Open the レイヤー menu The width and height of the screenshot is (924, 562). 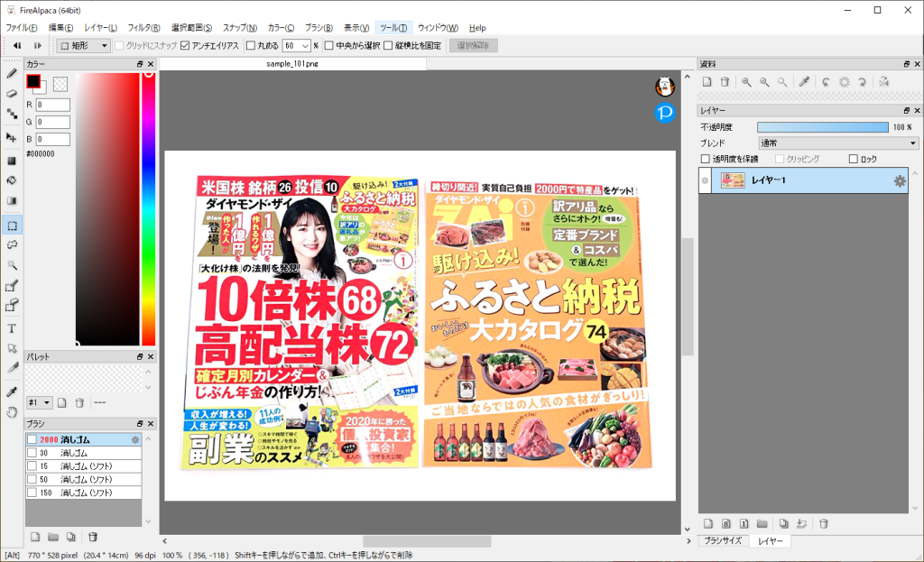pyautogui.click(x=101, y=28)
